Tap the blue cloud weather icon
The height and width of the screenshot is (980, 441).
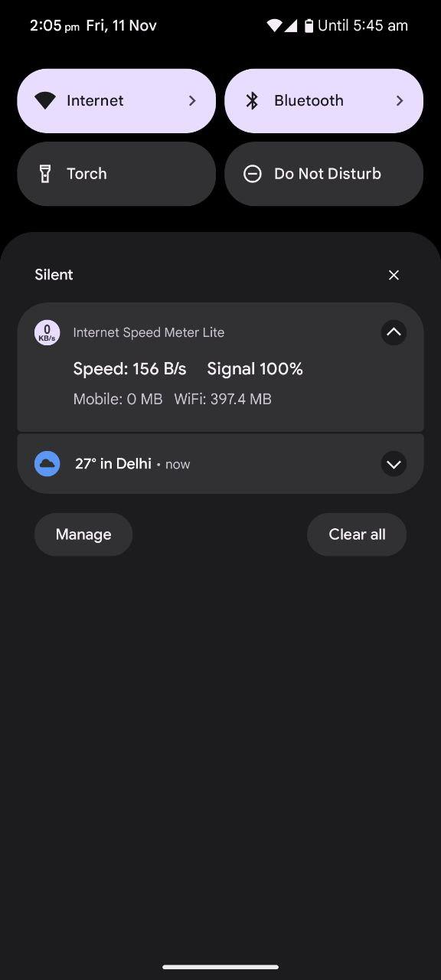(47, 464)
